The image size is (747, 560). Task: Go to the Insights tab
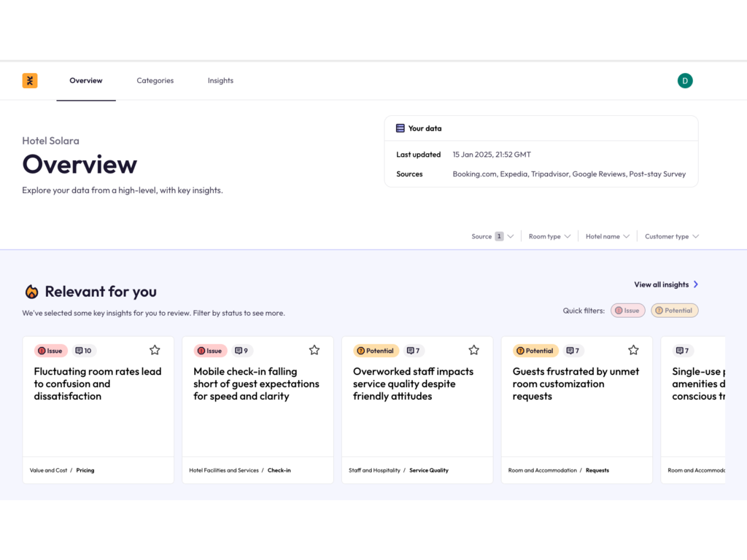pyautogui.click(x=220, y=81)
